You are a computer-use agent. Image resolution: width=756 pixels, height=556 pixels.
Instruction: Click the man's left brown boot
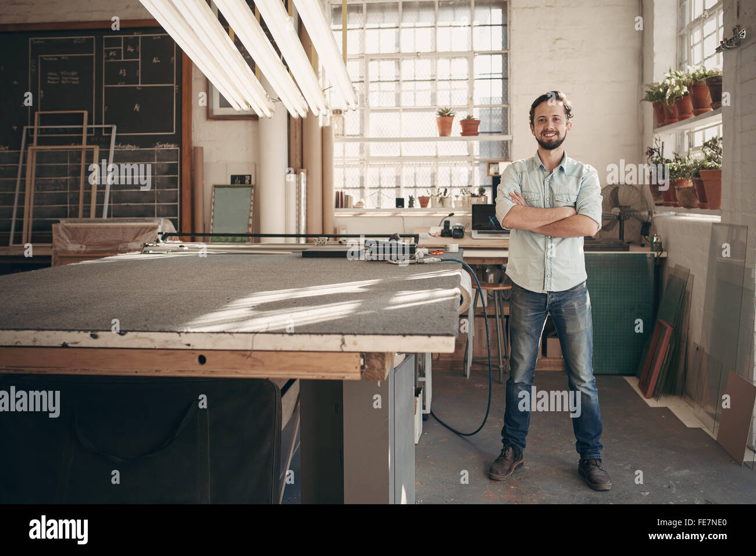[x=594, y=473]
